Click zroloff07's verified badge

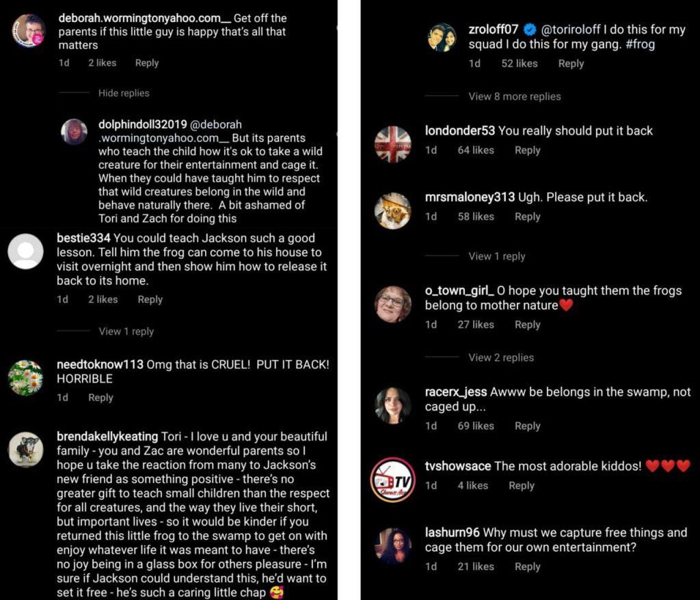[530, 30]
